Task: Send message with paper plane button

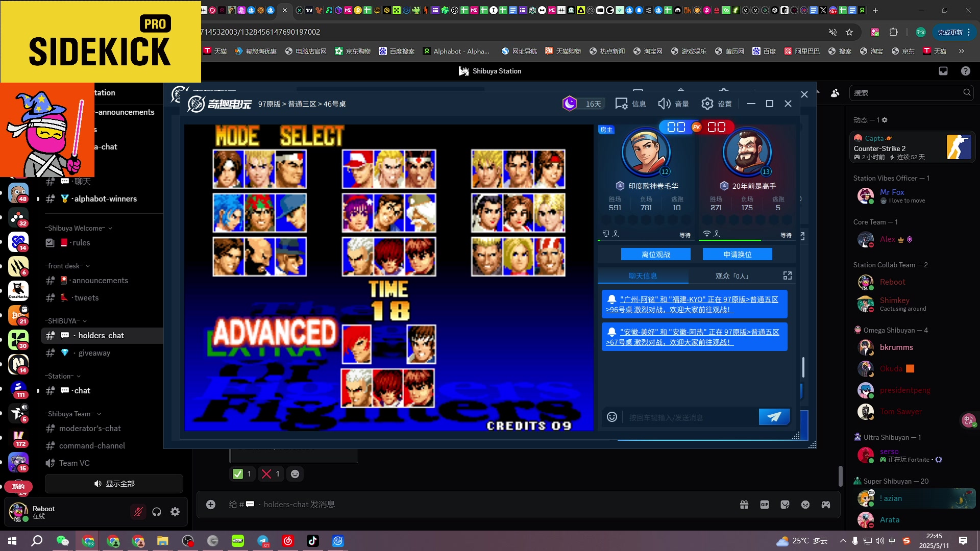Action: point(774,417)
